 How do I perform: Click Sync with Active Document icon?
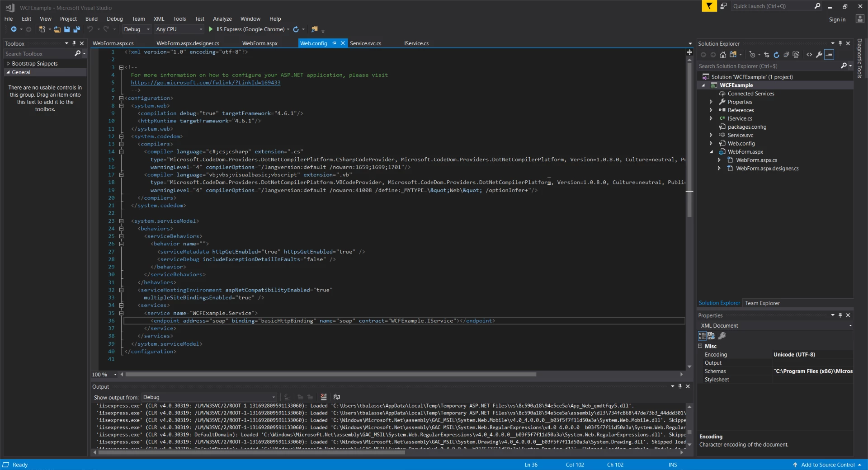click(766, 55)
